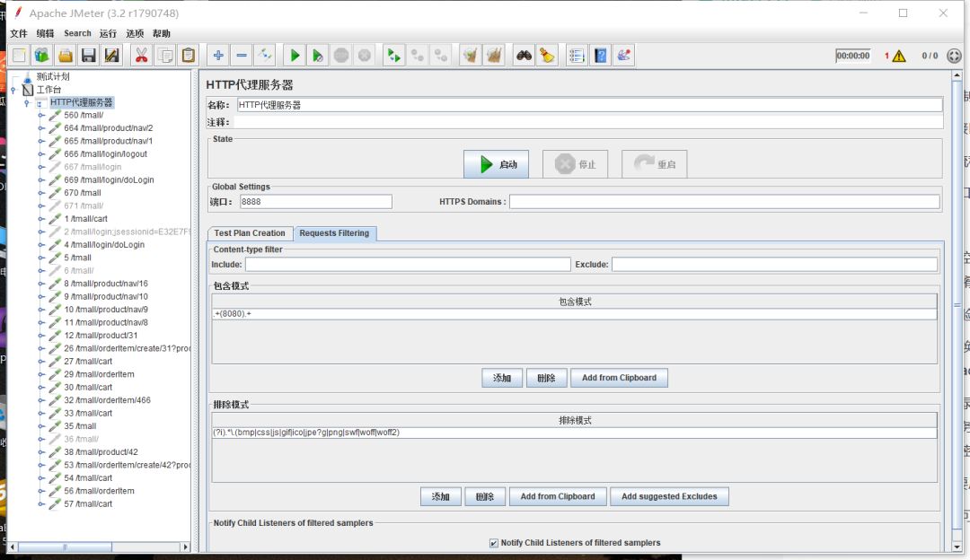Click the plus Expand All toolbar icon

[x=219, y=56]
